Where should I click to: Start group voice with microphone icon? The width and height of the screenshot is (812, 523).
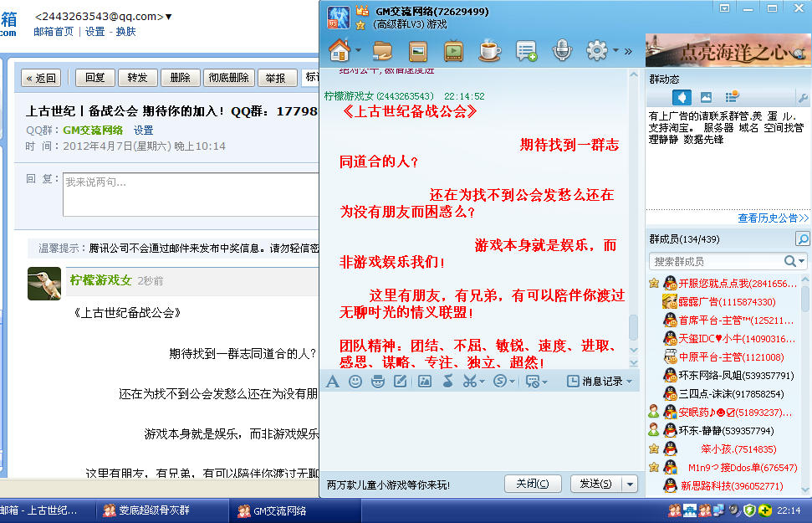[562, 50]
